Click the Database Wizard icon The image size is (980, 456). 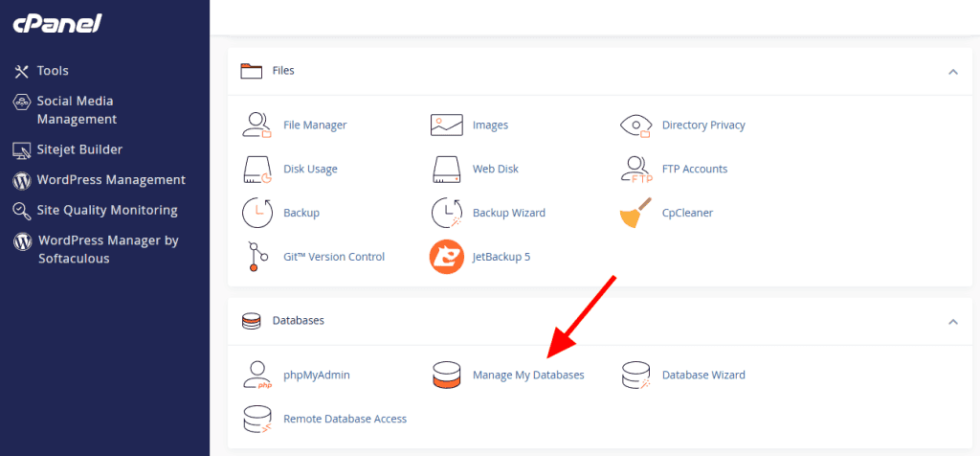[x=635, y=376]
